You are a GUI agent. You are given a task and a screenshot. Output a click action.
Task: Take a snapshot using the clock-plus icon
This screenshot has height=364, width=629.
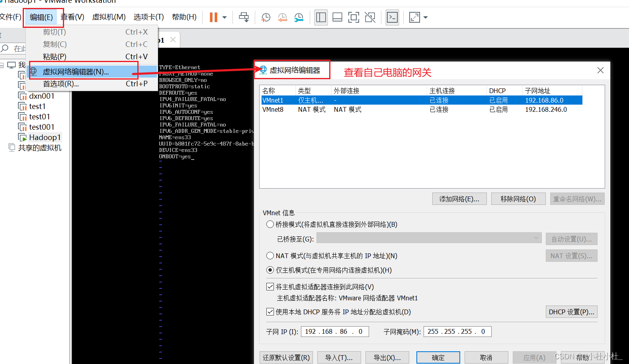tap(266, 17)
